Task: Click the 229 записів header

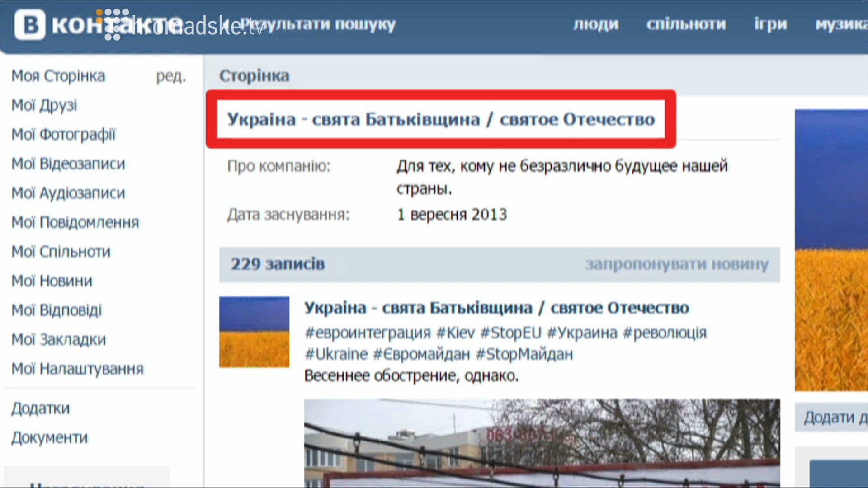Action: (278, 264)
